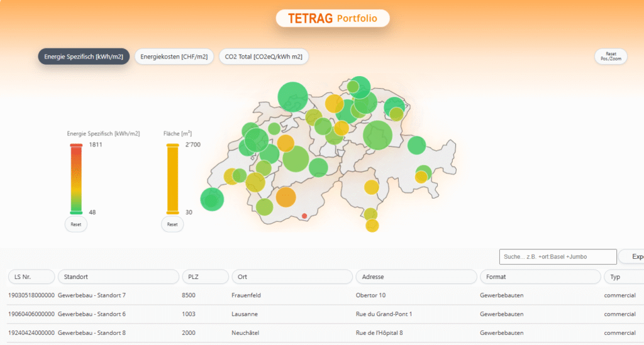Screen dimensions: 644x345
Task: Open the PLZ column filter
Action: coord(204,277)
